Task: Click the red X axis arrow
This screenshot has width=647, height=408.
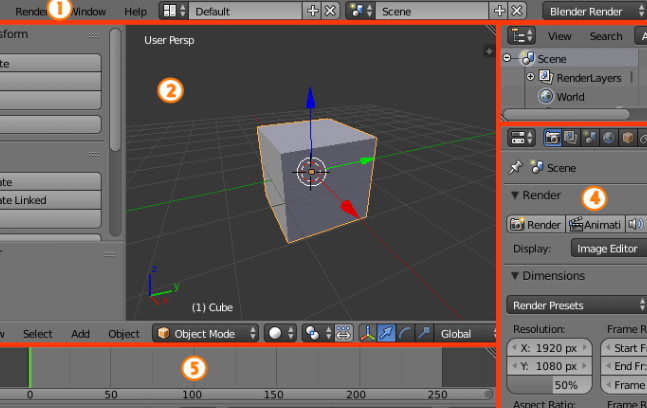Action: point(349,209)
